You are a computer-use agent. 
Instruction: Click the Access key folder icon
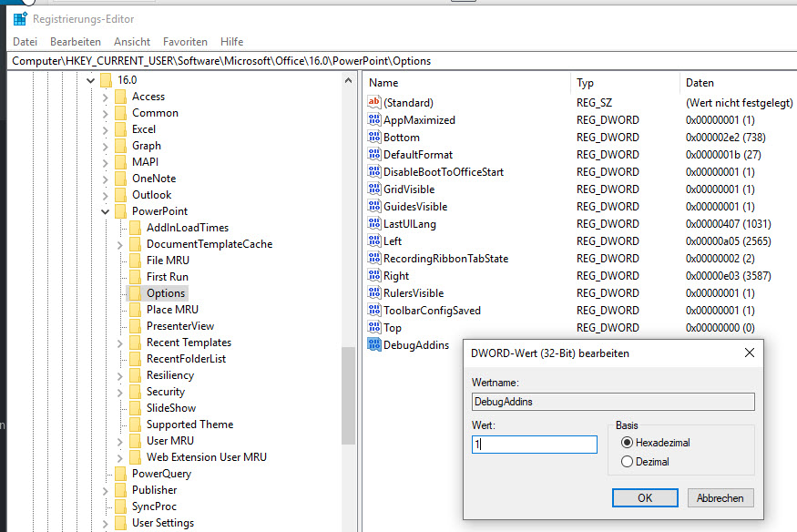(x=120, y=97)
